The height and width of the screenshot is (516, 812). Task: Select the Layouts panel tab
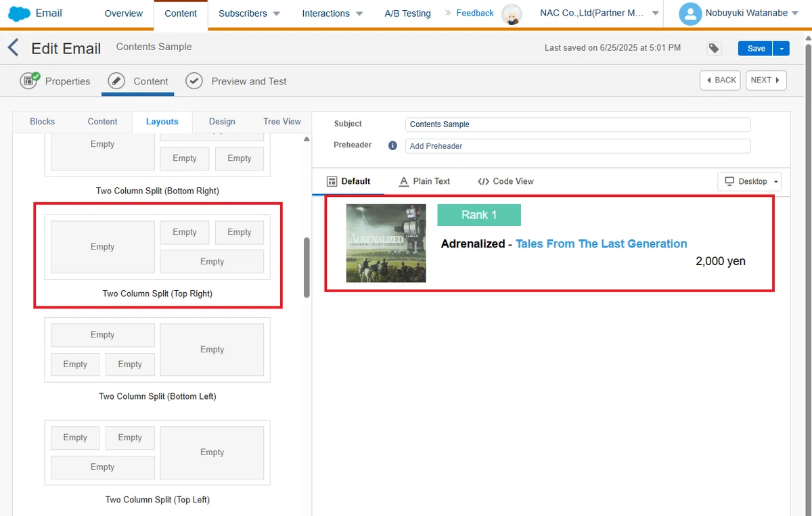pyautogui.click(x=162, y=122)
